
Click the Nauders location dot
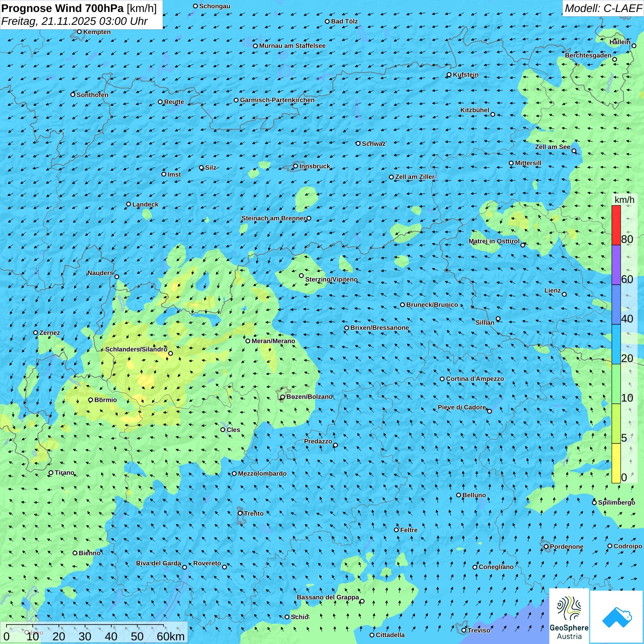pos(117,276)
